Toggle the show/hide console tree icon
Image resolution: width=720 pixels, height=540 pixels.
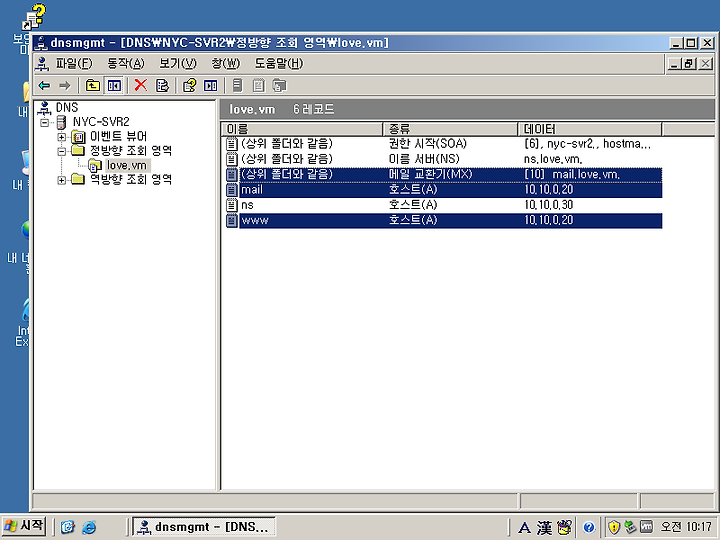[x=114, y=85]
